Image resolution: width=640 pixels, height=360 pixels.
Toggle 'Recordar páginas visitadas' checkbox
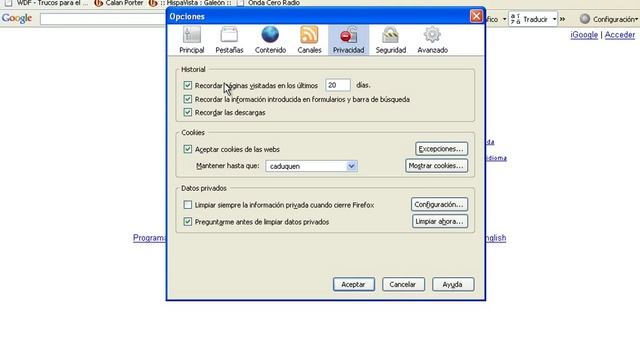point(187,85)
